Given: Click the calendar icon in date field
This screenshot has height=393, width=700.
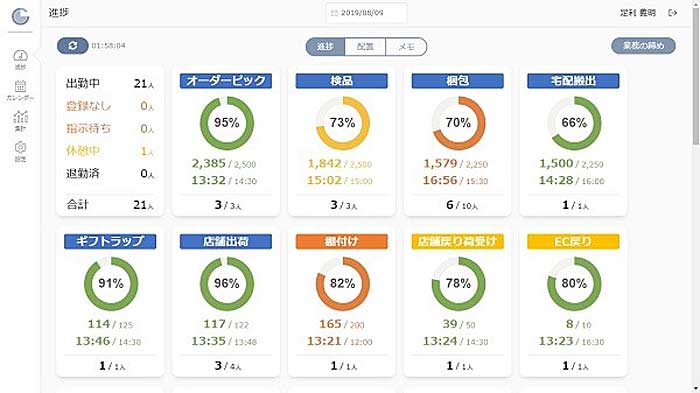Looking at the screenshot, I should (334, 13).
